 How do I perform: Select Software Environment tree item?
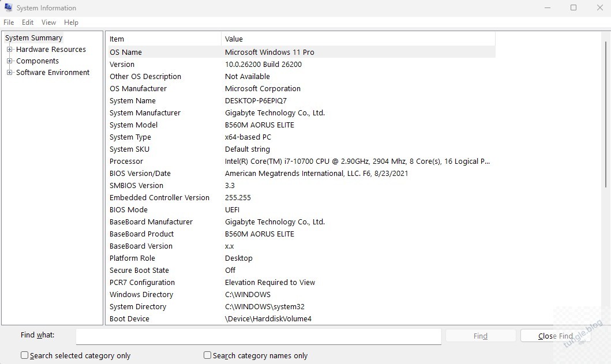[53, 73]
